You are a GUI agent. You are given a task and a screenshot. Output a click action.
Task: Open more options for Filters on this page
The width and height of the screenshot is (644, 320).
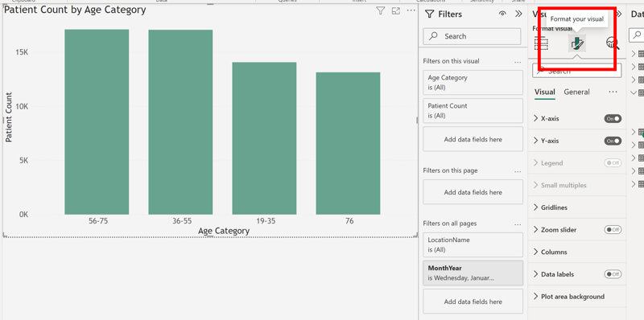(x=518, y=171)
